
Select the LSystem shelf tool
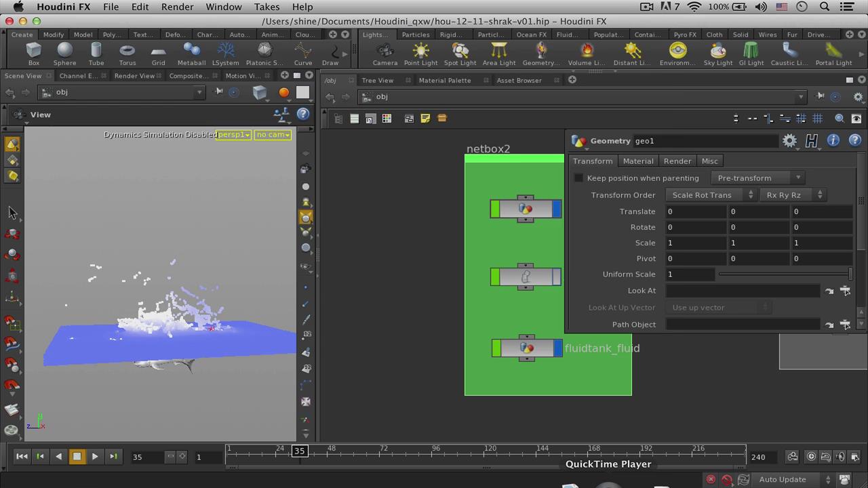(x=225, y=54)
